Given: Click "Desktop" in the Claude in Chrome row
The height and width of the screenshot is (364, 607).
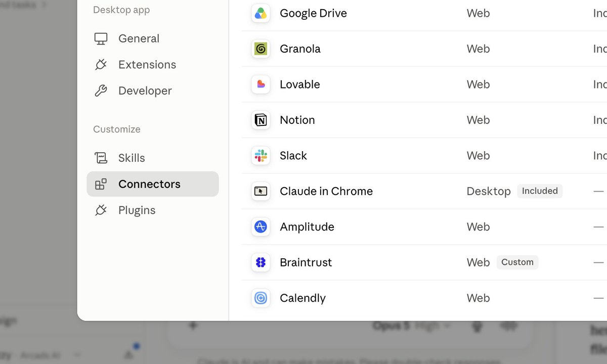Looking at the screenshot, I should pos(489,191).
